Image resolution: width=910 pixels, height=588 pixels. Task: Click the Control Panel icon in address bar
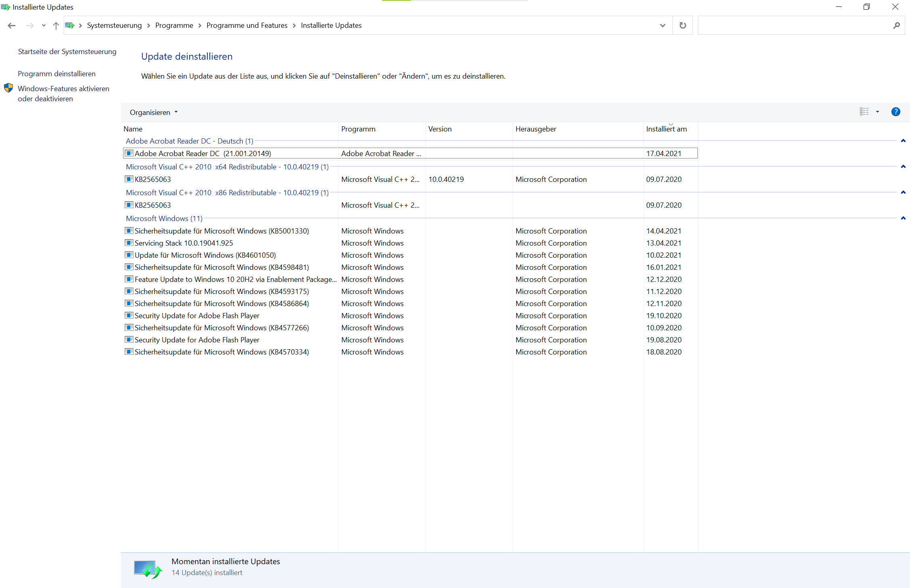pos(70,25)
